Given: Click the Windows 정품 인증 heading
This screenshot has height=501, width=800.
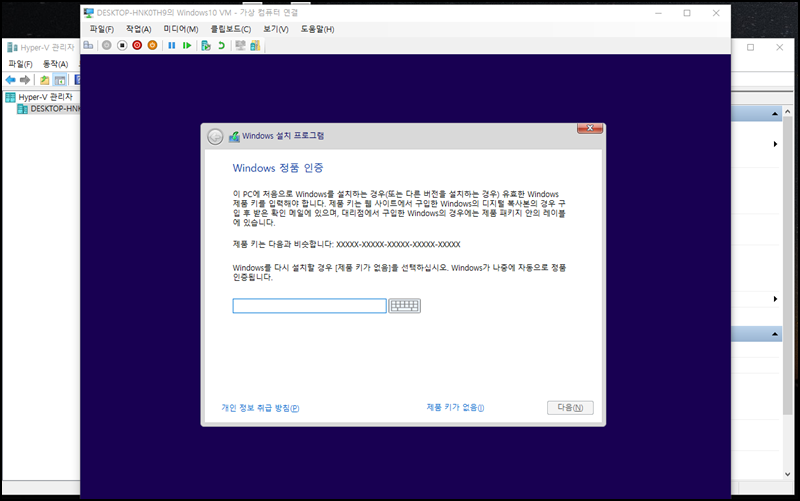Looking at the screenshot, I should click(278, 168).
